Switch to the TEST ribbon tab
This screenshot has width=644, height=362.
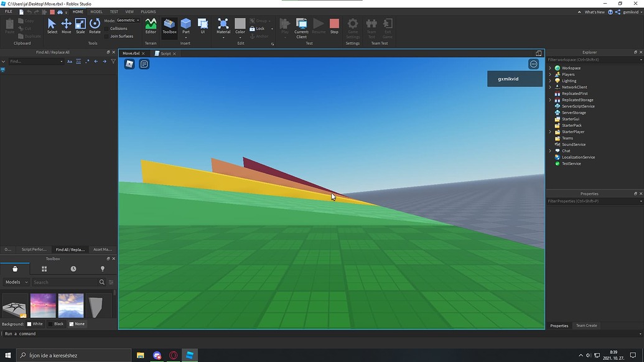(x=114, y=12)
